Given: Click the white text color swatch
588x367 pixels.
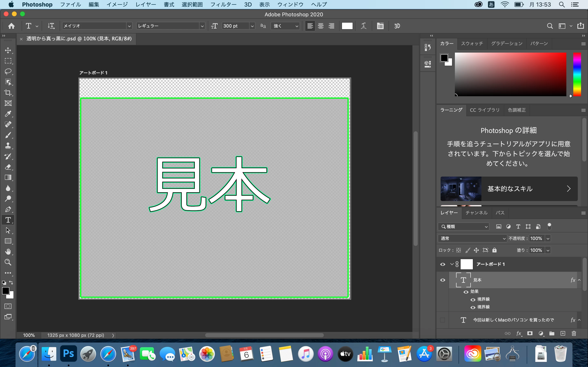Looking at the screenshot, I should coord(347,26).
